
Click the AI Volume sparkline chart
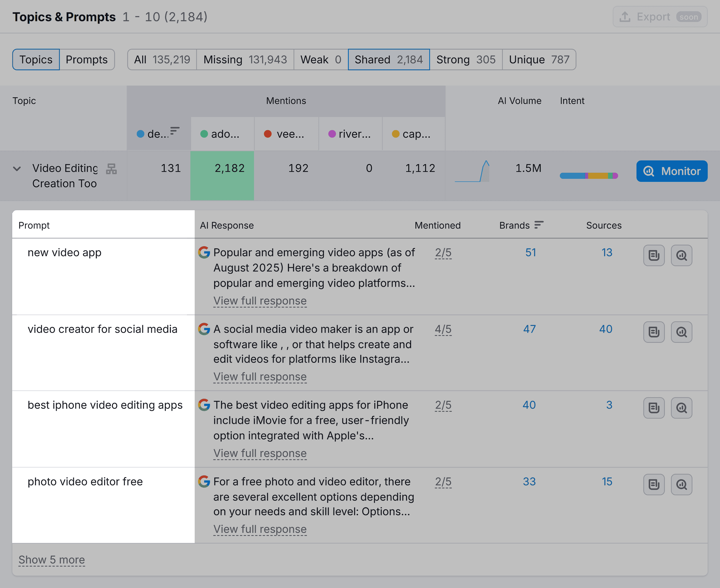(x=472, y=172)
